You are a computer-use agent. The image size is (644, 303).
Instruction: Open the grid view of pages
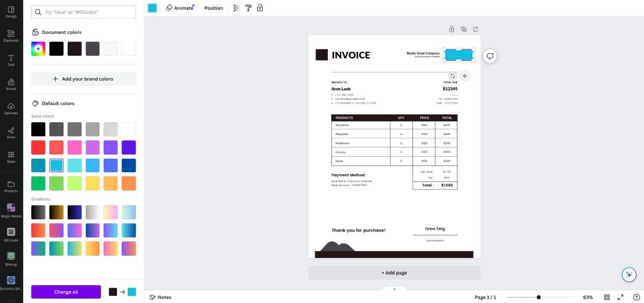tap(607, 297)
